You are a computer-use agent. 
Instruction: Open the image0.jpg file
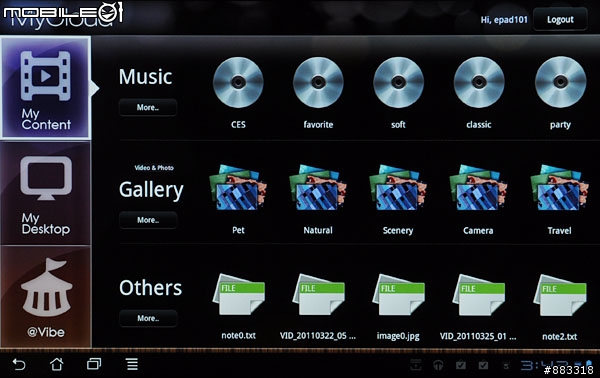tap(398, 295)
